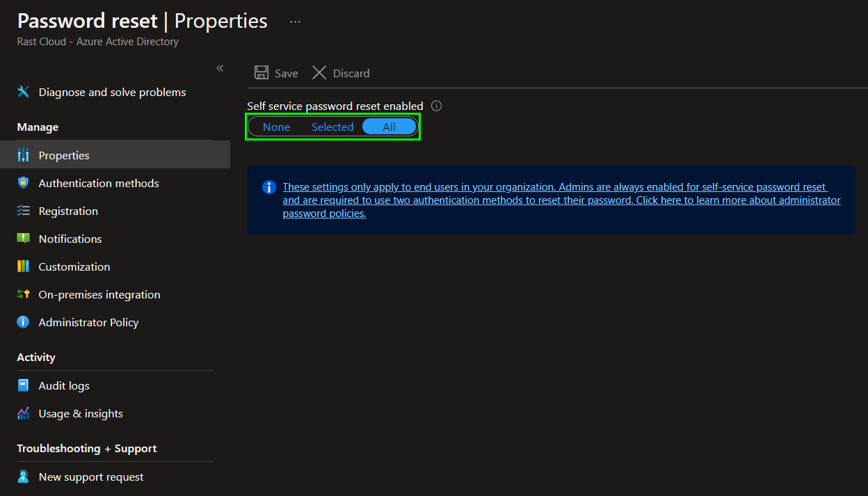
Task: Click the Administrator Policy info icon
Action: coord(24,322)
